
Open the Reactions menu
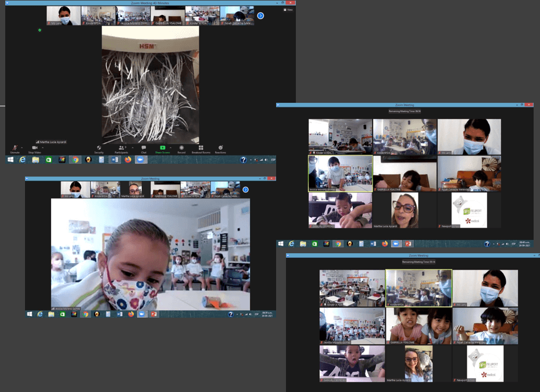click(x=220, y=149)
